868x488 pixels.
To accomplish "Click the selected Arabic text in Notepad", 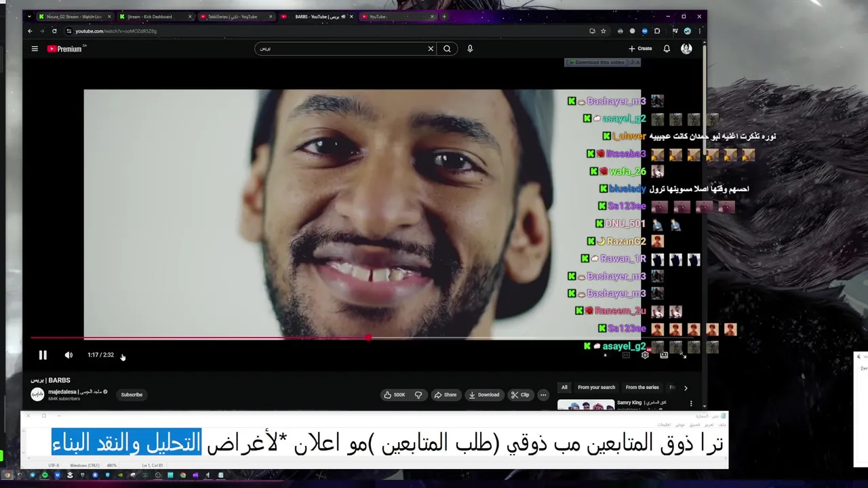I will coord(127,443).
